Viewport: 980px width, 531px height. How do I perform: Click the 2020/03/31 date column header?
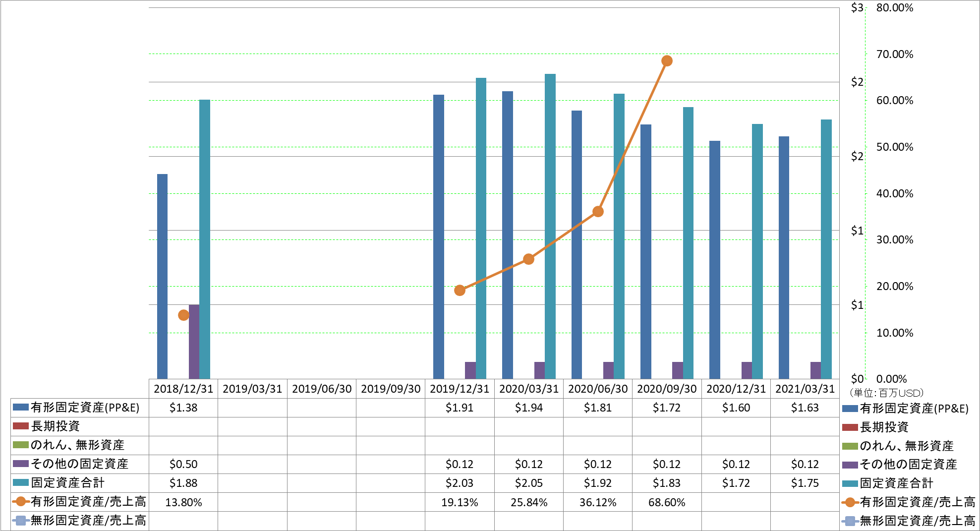click(x=529, y=389)
